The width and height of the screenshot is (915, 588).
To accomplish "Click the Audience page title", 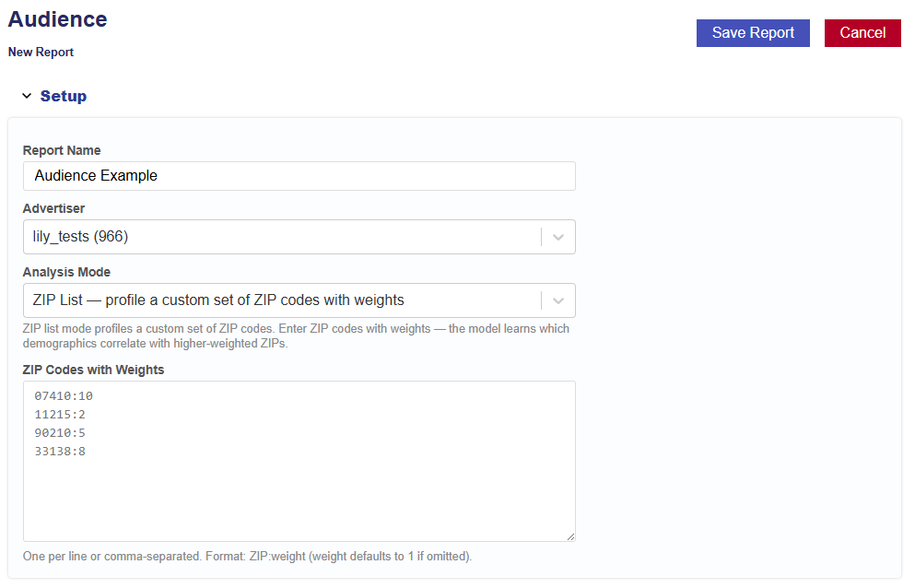I will point(57,19).
